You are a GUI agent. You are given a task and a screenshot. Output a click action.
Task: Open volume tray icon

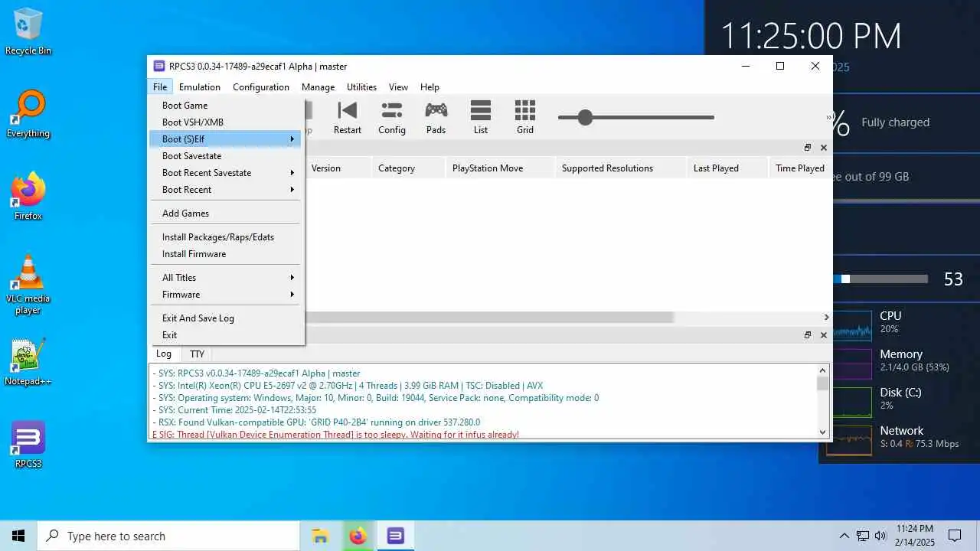coord(880,536)
